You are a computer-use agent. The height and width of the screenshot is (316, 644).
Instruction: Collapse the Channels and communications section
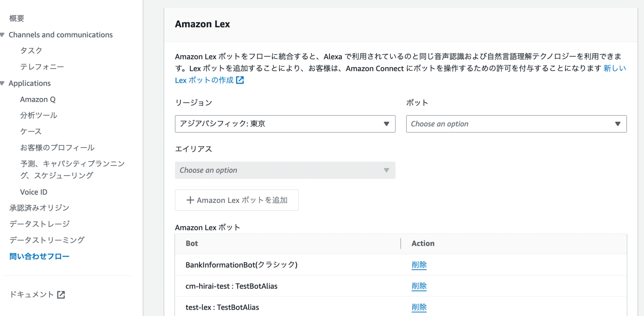click(2, 35)
